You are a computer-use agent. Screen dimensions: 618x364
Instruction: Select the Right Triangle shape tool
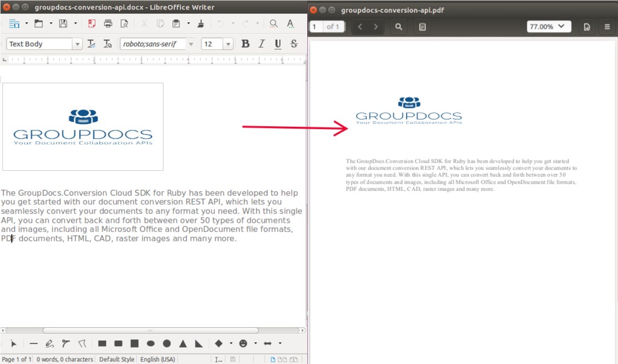point(199,343)
